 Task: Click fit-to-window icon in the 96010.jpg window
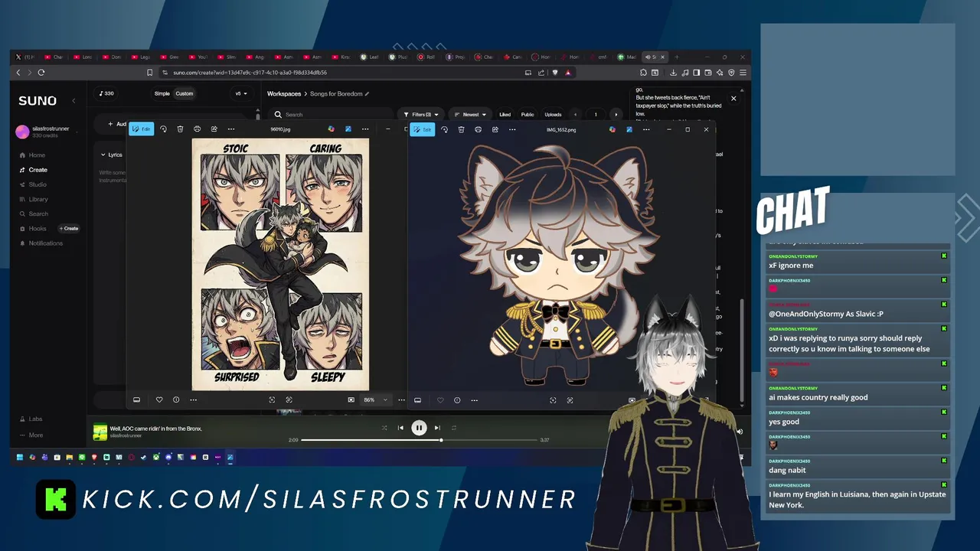pyautogui.click(x=272, y=400)
